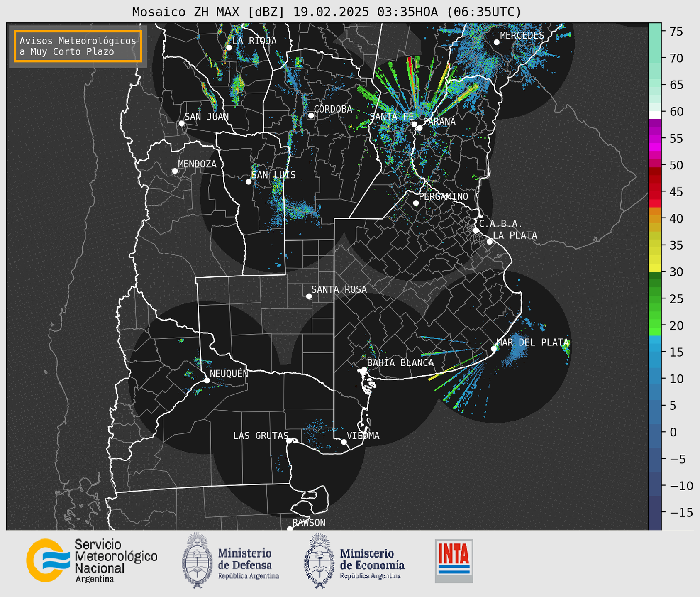Select the Paraná city marker
This screenshot has width=700, height=597.
click(420, 128)
